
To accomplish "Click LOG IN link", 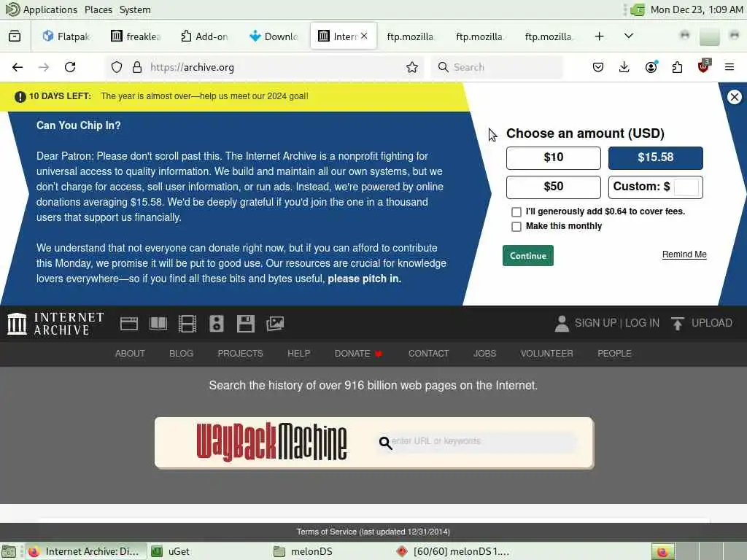I will 642,323.
